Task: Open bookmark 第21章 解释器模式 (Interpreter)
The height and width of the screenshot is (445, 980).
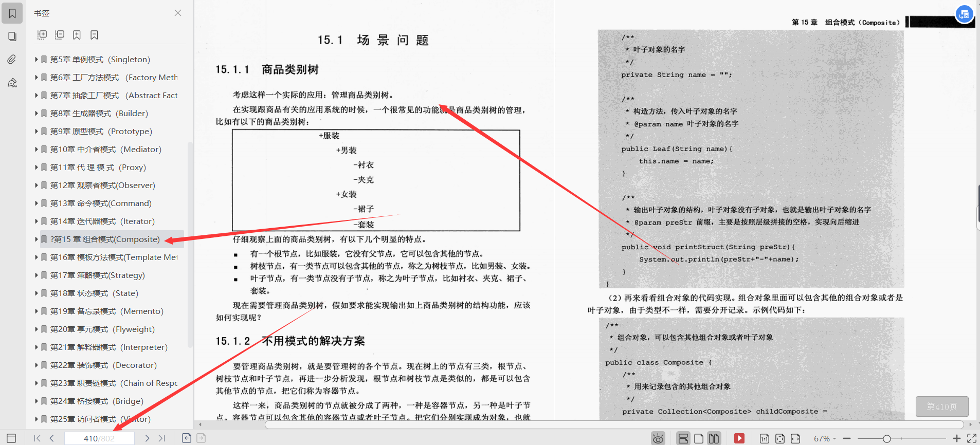Action: 109,347
